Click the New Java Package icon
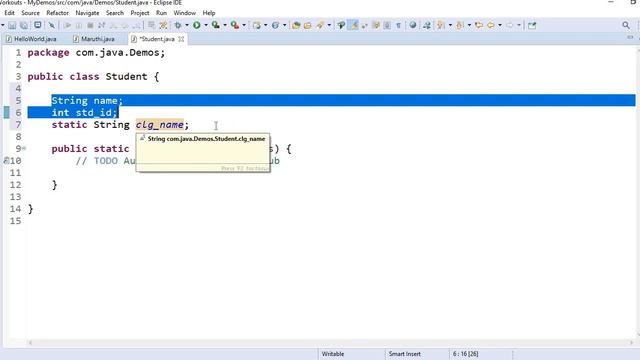The image size is (640, 360). (256, 25)
